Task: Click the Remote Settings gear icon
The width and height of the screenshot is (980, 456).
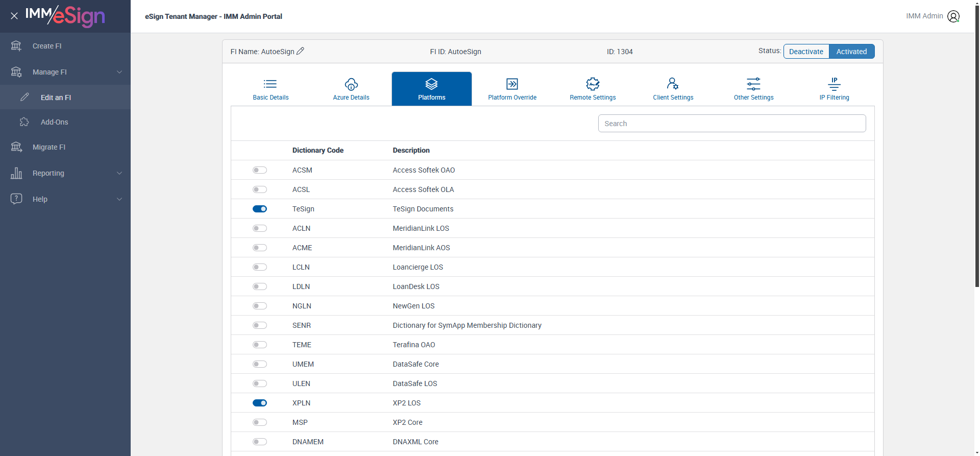Action: click(593, 84)
